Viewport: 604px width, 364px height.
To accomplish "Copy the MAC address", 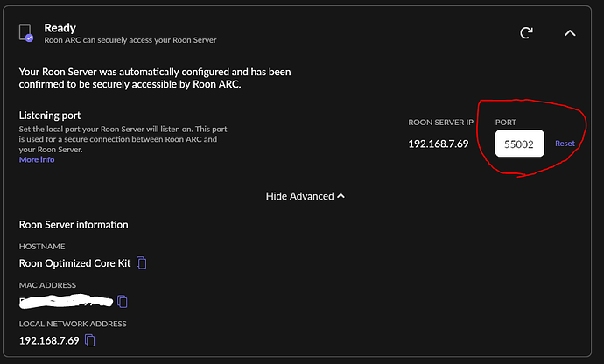I will 122,302.
